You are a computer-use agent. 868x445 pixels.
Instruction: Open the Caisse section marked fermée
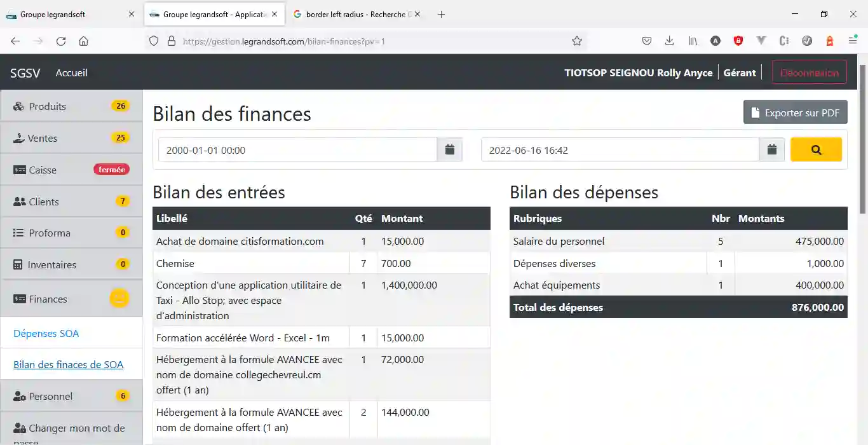click(19, 169)
